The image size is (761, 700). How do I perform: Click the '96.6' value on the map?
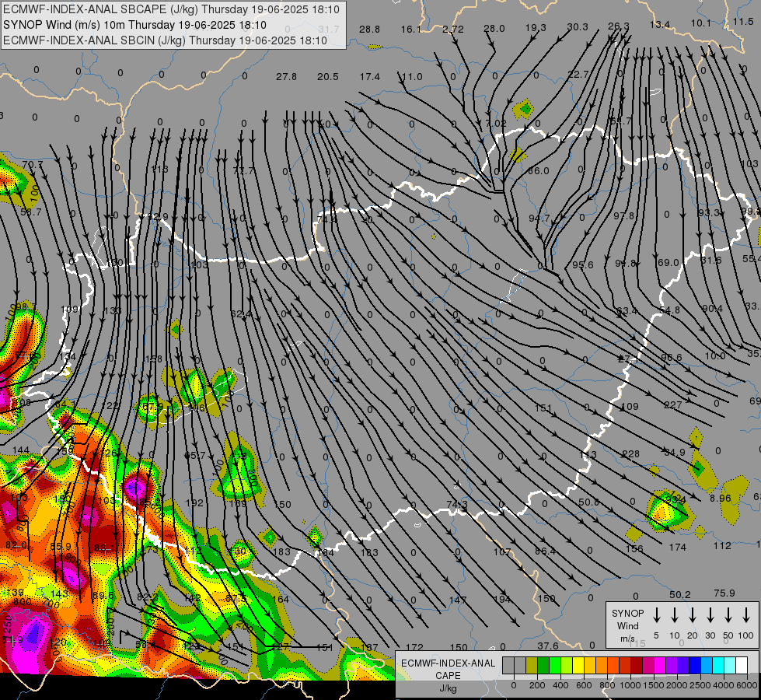tap(671, 358)
